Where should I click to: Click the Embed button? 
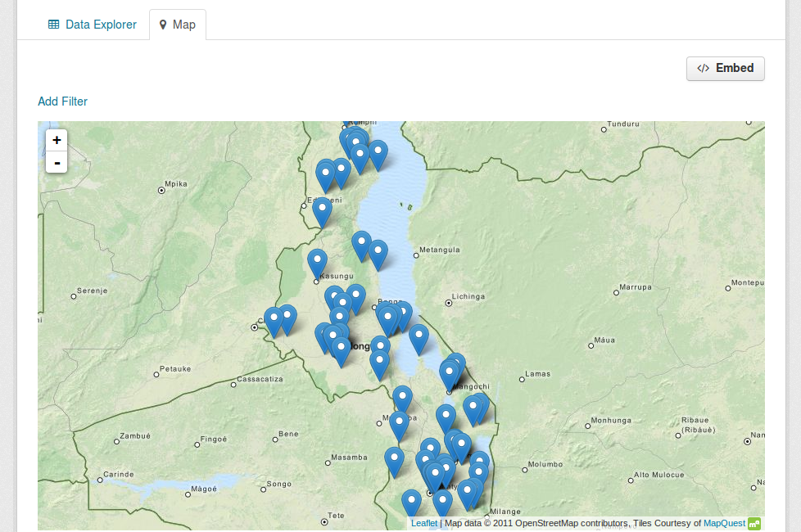pyautogui.click(x=725, y=69)
